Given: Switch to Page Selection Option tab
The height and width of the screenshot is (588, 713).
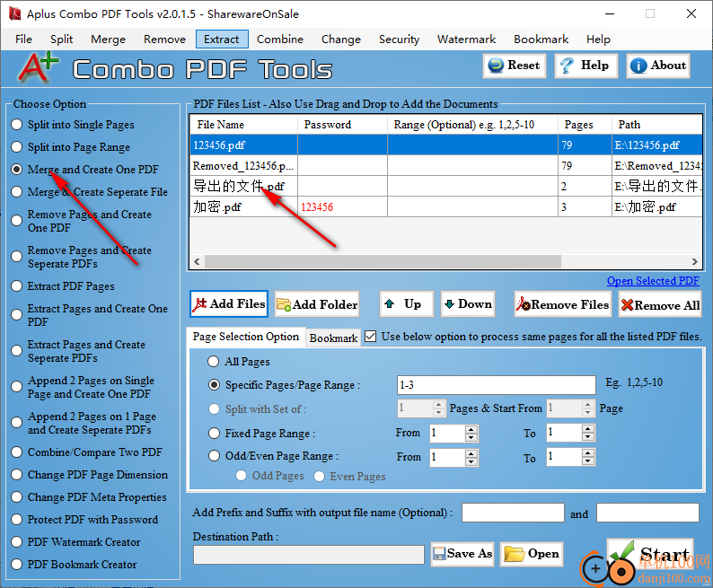Looking at the screenshot, I should [x=245, y=337].
